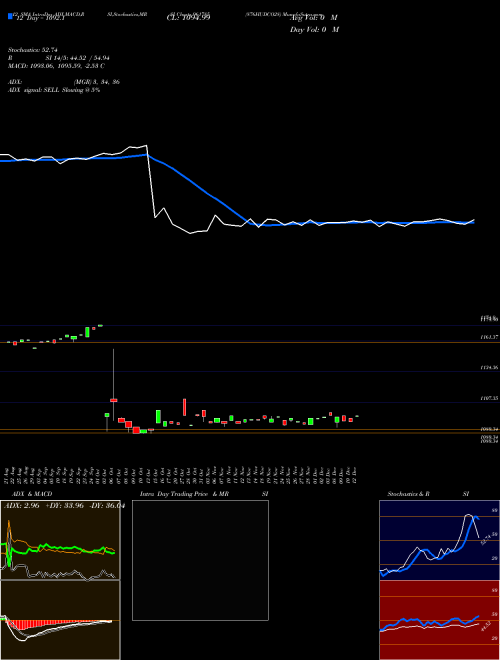
Task: Click the MACD values line 1093.06, 1093.39
Action: coord(56,66)
